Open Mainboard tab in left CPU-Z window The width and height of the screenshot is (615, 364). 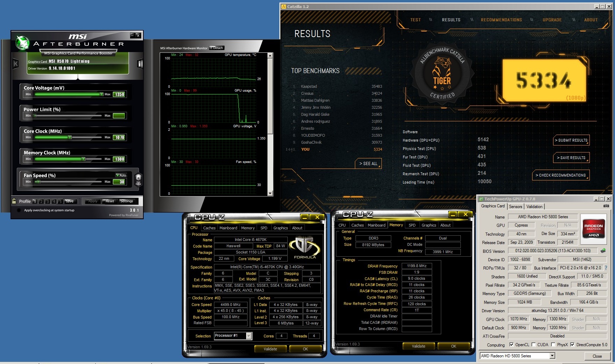coord(228,228)
